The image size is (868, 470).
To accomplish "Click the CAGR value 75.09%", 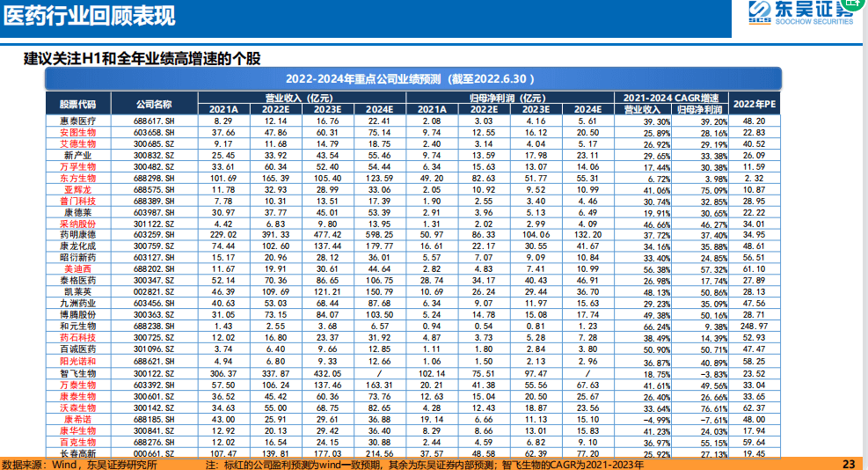I will click(x=713, y=190).
